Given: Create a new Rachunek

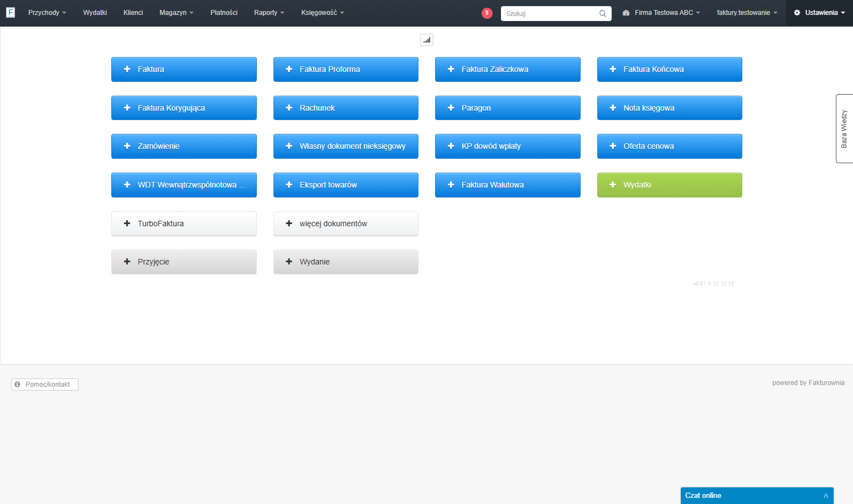Looking at the screenshot, I should pyautogui.click(x=346, y=108).
